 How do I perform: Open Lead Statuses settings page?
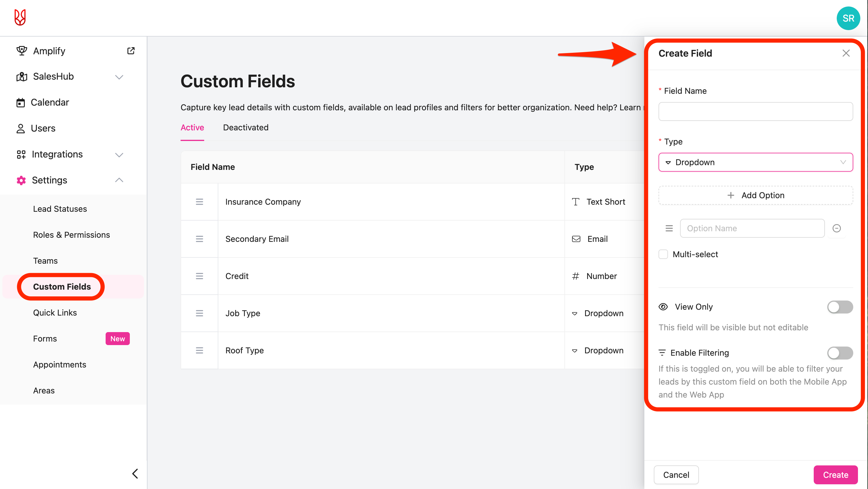point(60,209)
